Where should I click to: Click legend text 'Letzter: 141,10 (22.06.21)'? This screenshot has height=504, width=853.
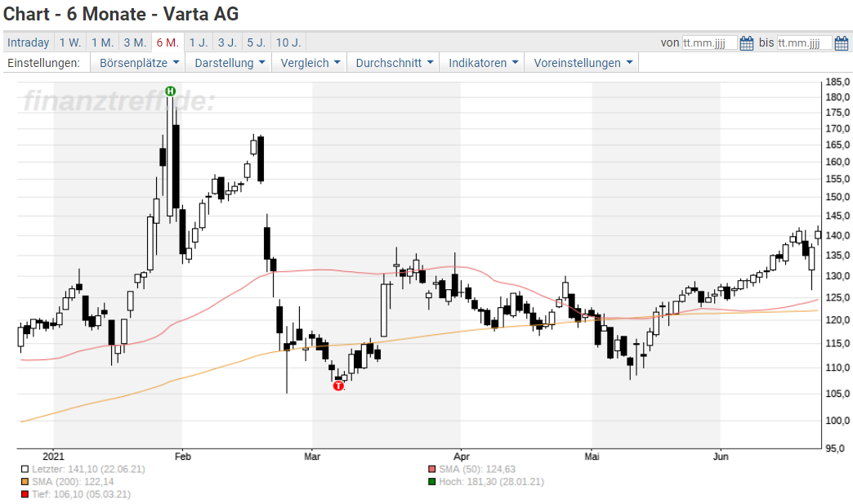click(89, 469)
